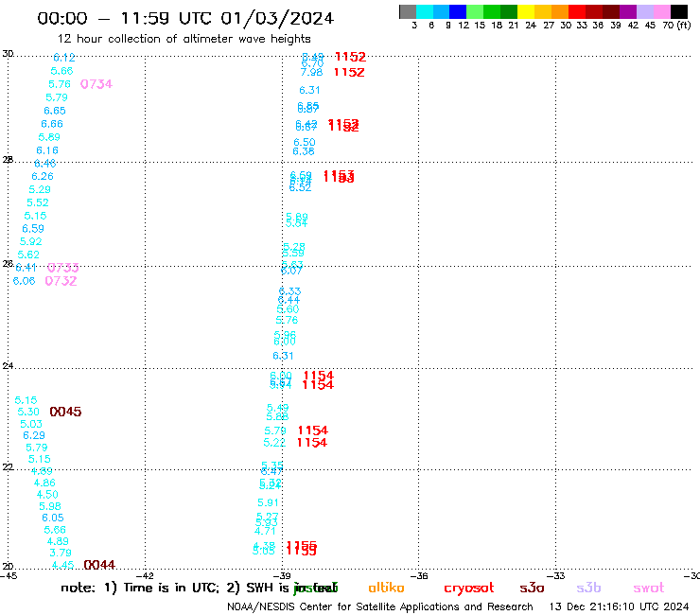Screen dimensions: 700x615
Task: Click the gray swatch in the color legend
Action: (408, 11)
